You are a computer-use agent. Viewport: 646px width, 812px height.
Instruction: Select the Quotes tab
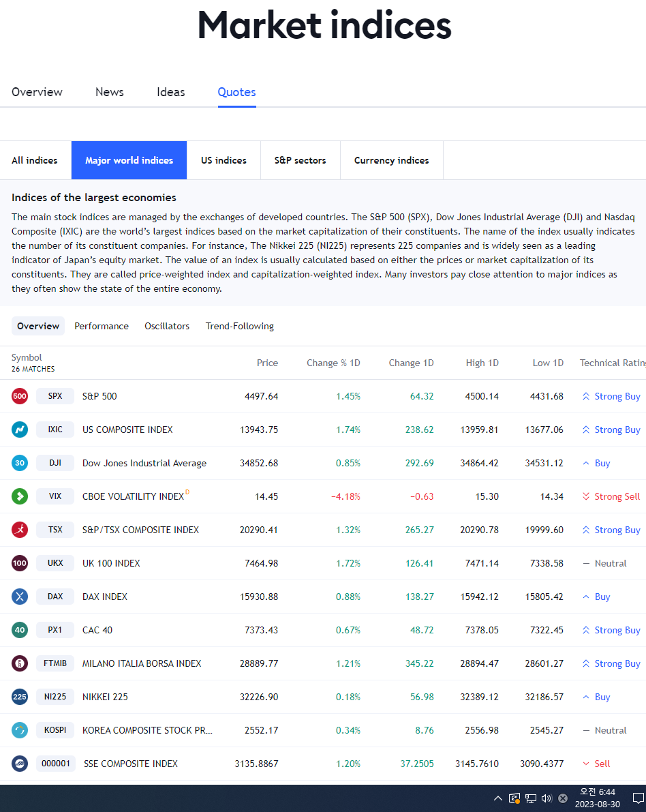[x=236, y=92]
